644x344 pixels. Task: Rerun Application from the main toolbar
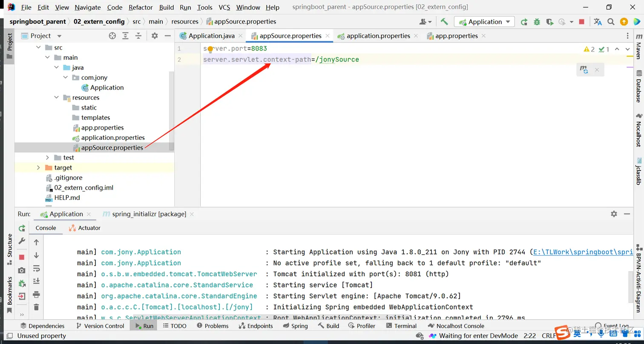click(x=524, y=22)
